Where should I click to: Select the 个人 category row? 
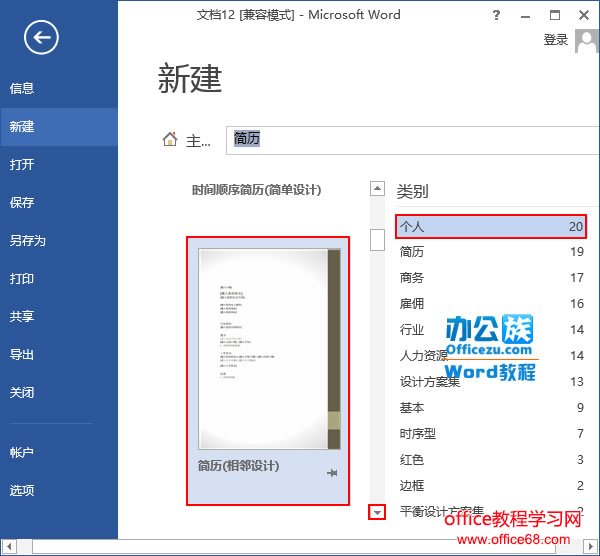tap(491, 227)
